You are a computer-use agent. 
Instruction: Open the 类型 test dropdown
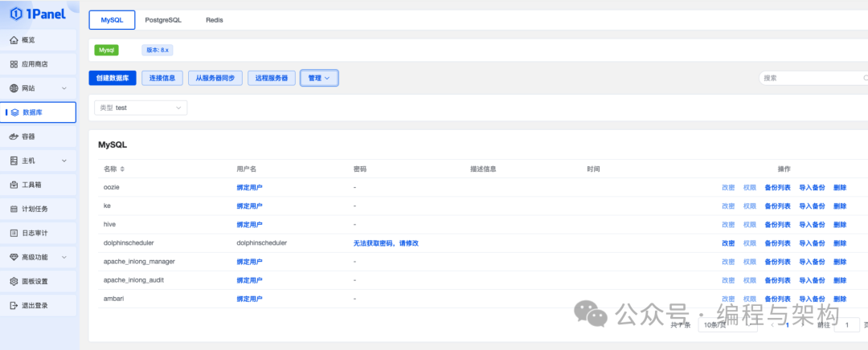pyautogui.click(x=141, y=108)
